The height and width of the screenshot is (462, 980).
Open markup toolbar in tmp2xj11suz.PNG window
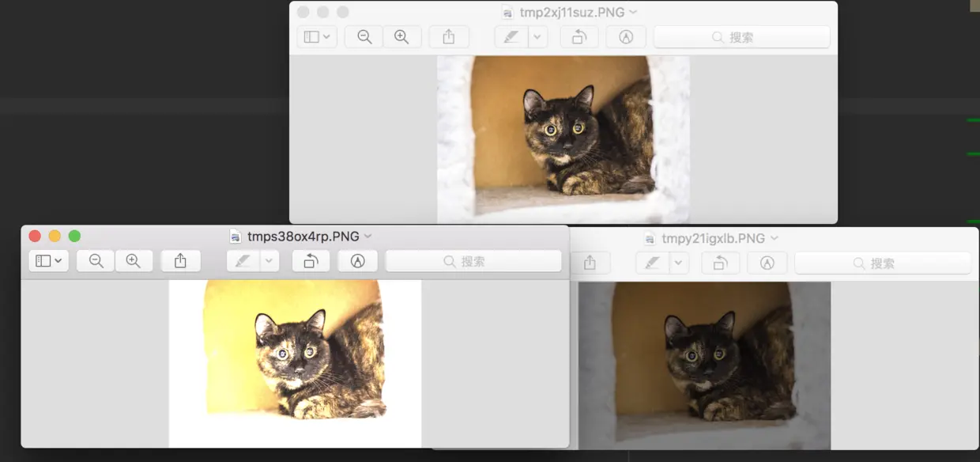click(x=626, y=37)
